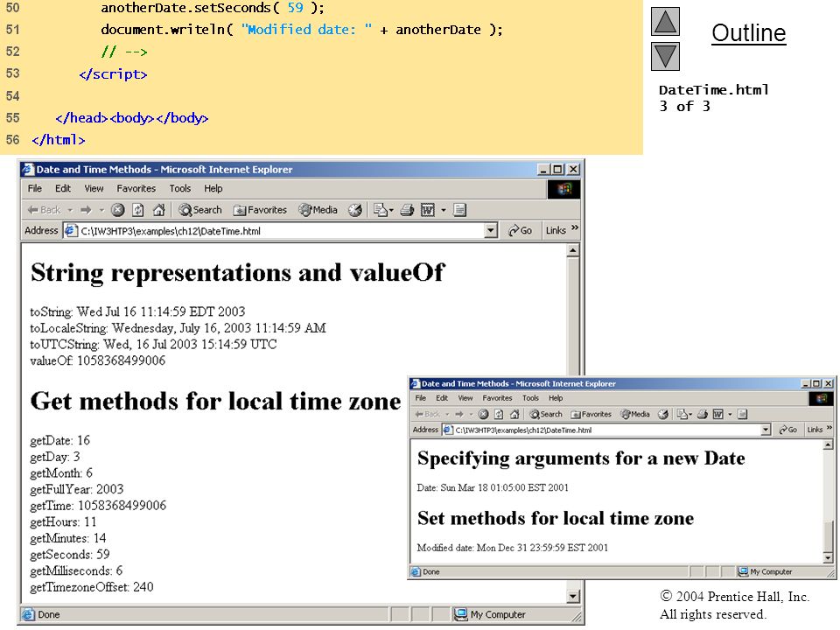Open the Forward history dropdown in large IE
The height and width of the screenshot is (630, 840).
click(101, 210)
